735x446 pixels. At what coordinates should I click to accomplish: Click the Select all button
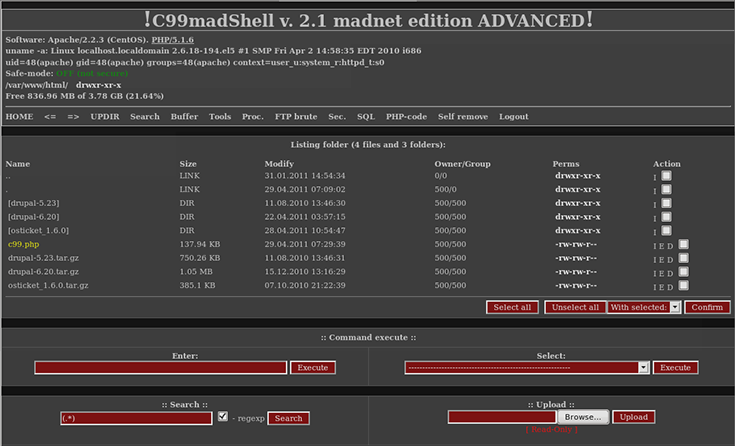[x=512, y=307]
